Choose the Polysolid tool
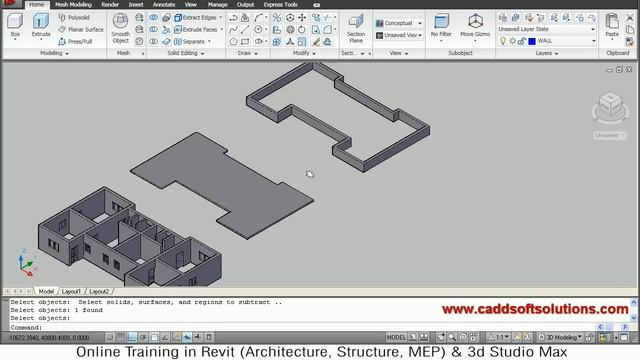Image resolution: width=640 pixels, height=360 pixels. point(73,18)
